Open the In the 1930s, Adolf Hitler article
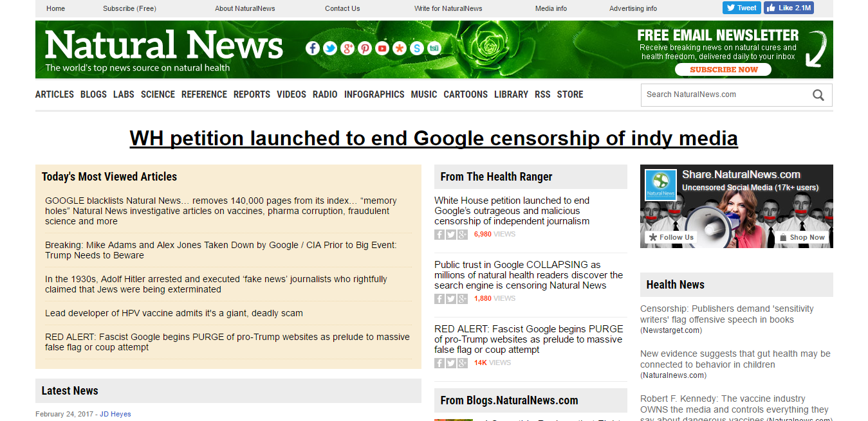This screenshot has width=868, height=421. pyautogui.click(x=216, y=284)
